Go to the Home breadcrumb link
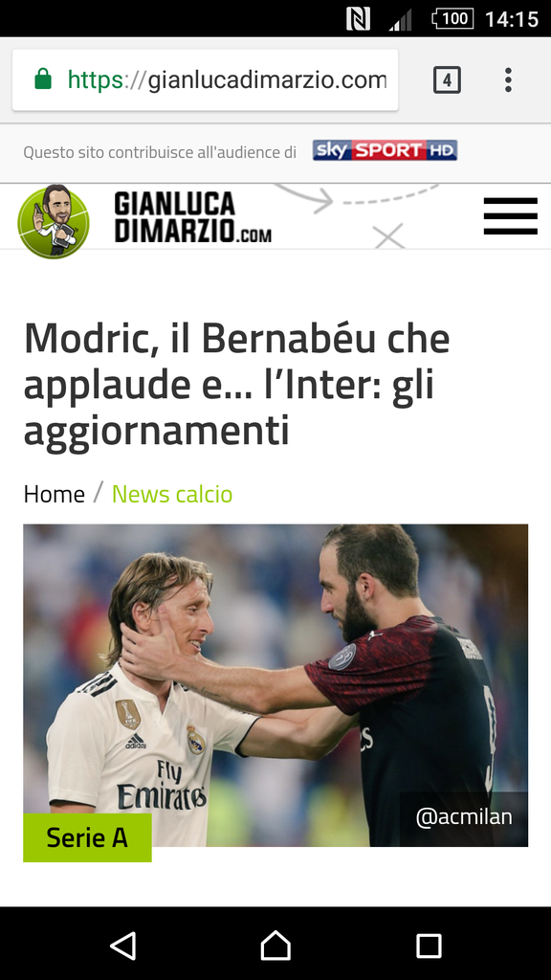The width and height of the screenshot is (551, 980). click(54, 495)
